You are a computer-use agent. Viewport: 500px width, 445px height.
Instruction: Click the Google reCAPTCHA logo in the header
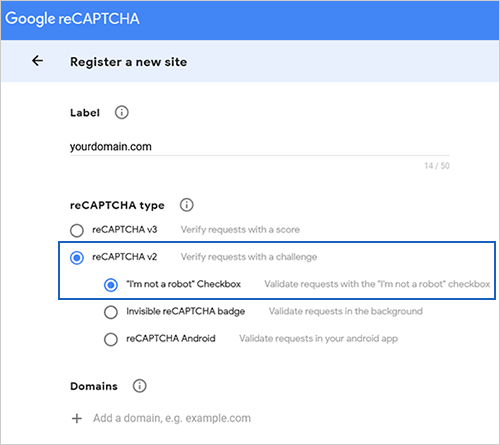tap(72, 19)
